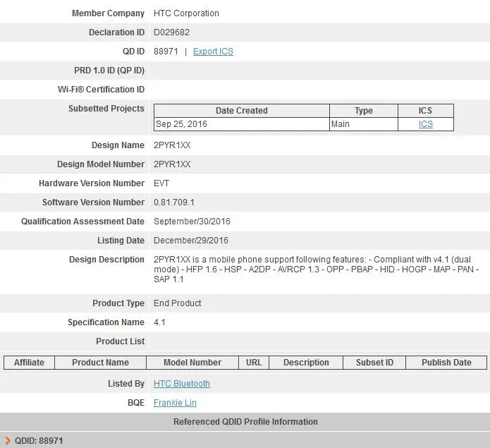Click the Specification Name label

click(x=106, y=322)
